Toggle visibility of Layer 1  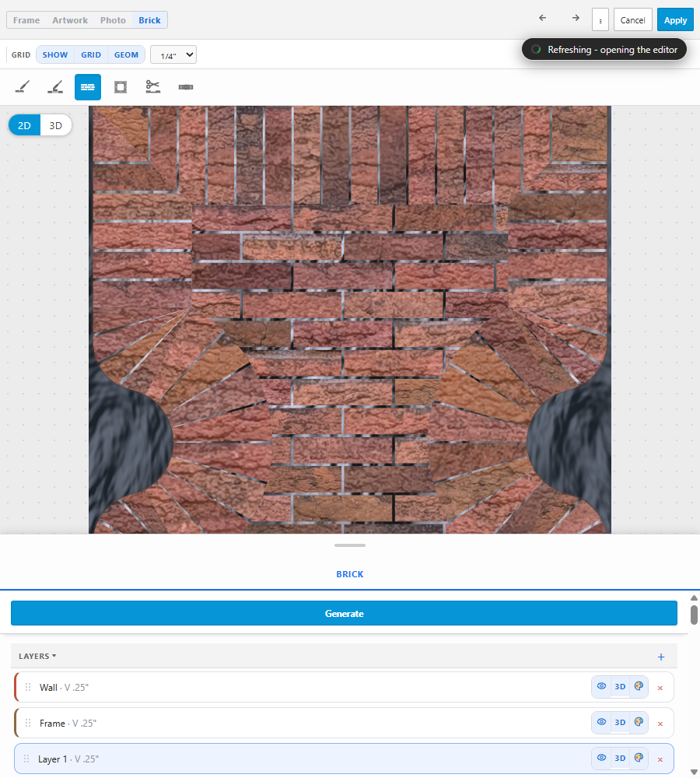tap(601, 758)
